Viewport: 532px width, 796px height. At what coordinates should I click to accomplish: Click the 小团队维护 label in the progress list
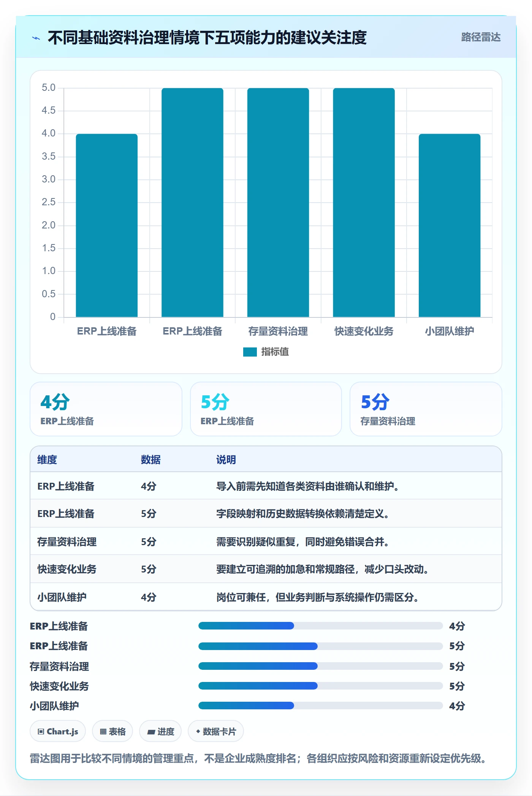point(54,706)
